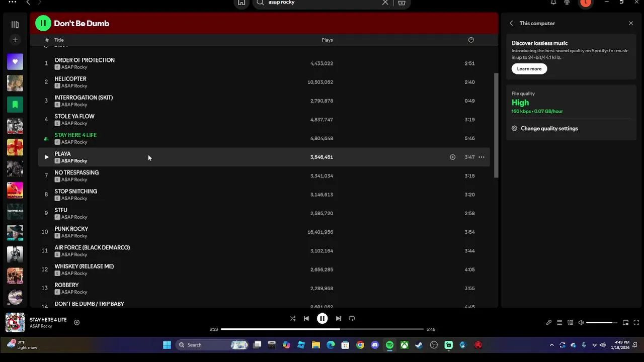Open Spotify icon in taskbar
Image resolution: width=644 pixels, height=362 pixels.
(389, 345)
